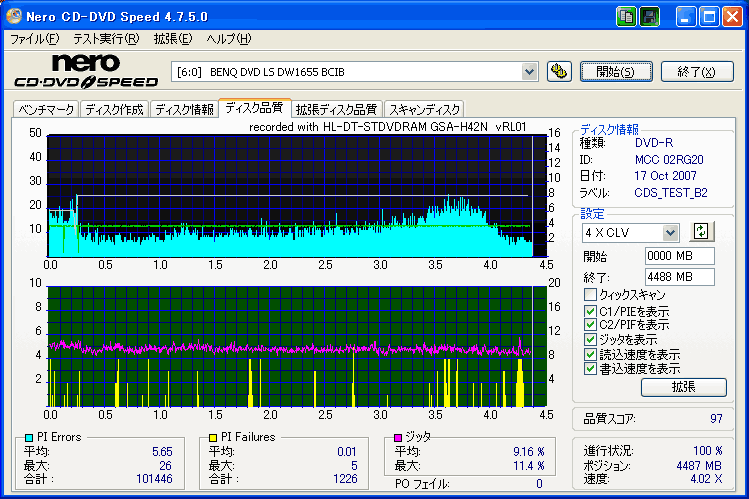Open the 拡張(E) menu
The width and height of the screenshot is (749, 499).
pos(172,39)
